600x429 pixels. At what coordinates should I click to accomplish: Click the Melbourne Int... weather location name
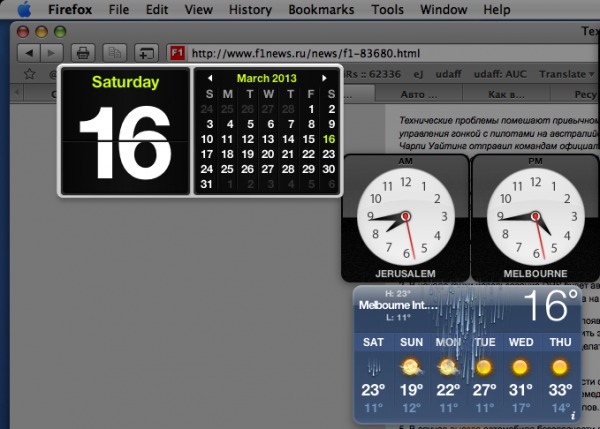(398, 305)
